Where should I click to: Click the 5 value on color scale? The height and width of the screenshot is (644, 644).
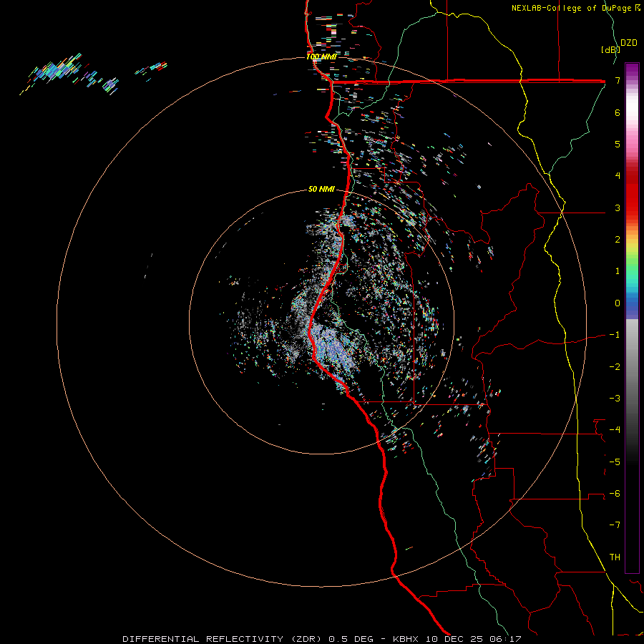coord(618,144)
